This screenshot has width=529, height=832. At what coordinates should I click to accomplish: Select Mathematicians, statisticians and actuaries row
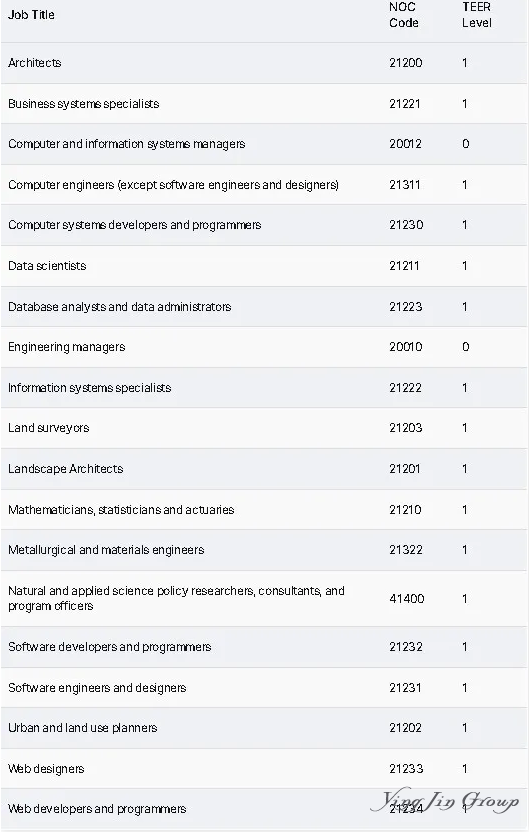(264, 510)
